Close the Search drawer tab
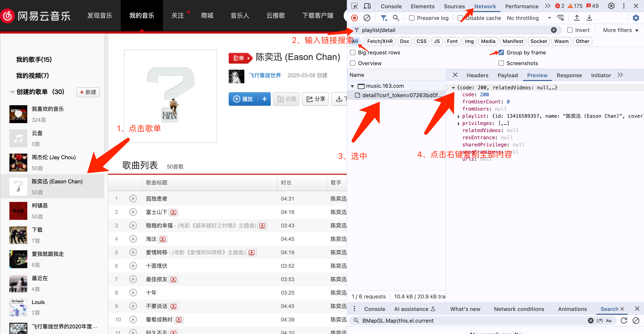644x334 pixels. tap(622, 309)
